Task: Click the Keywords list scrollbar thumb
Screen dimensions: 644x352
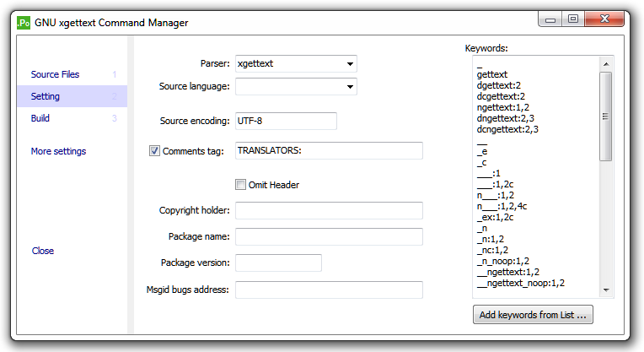Action: [605, 116]
